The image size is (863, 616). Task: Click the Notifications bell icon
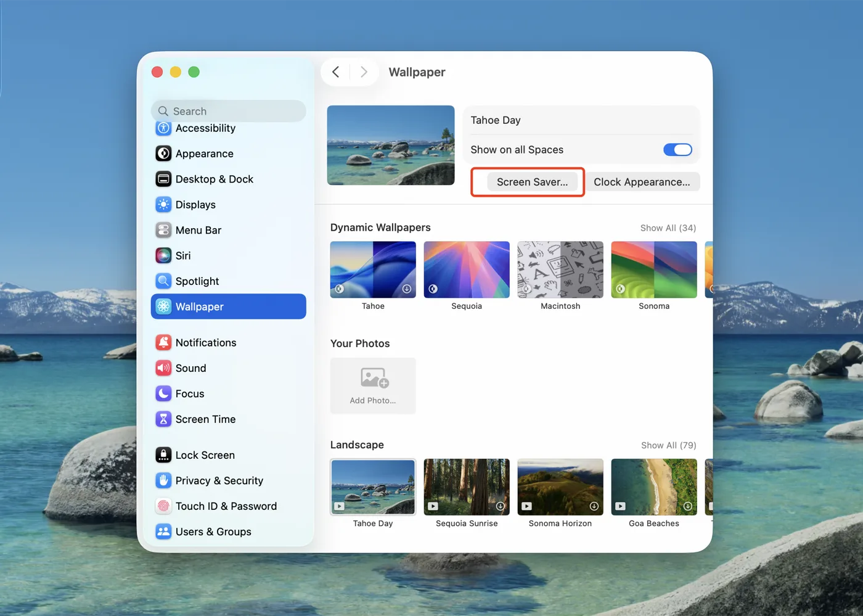[x=163, y=343]
